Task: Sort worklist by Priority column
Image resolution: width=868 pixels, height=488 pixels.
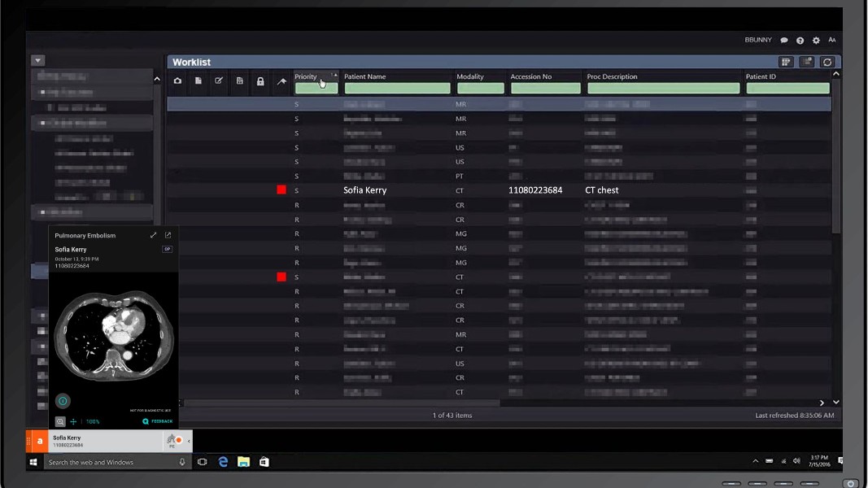Action: click(x=306, y=76)
